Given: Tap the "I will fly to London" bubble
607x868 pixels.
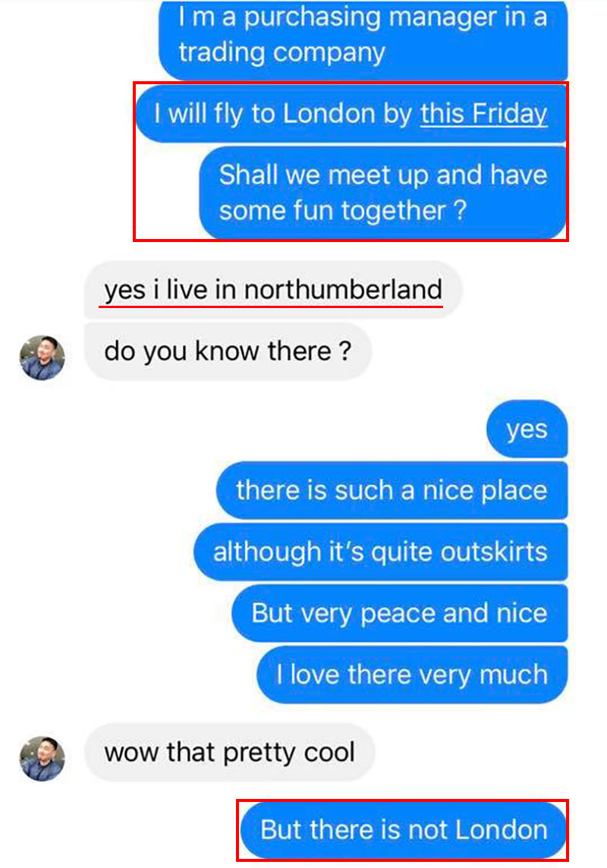Looking at the screenshot, I should [351, 114].
